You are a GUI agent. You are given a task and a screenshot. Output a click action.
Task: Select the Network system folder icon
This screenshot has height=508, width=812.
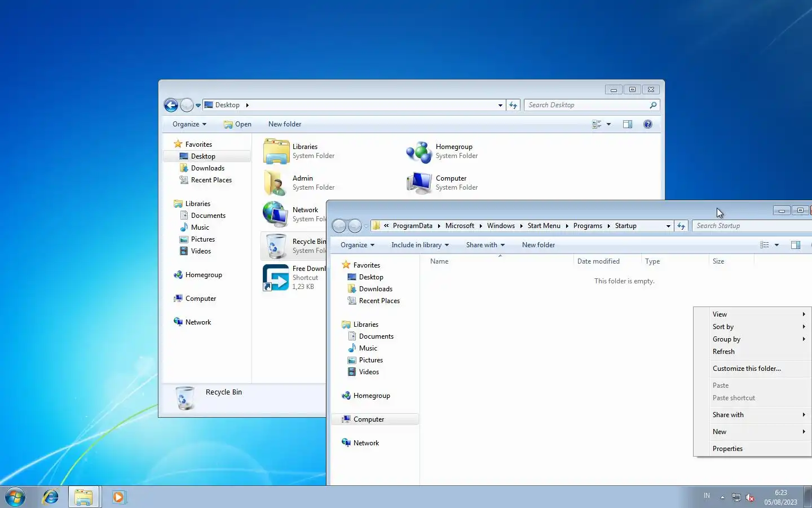pyautogui.click(x=276, y=214)
